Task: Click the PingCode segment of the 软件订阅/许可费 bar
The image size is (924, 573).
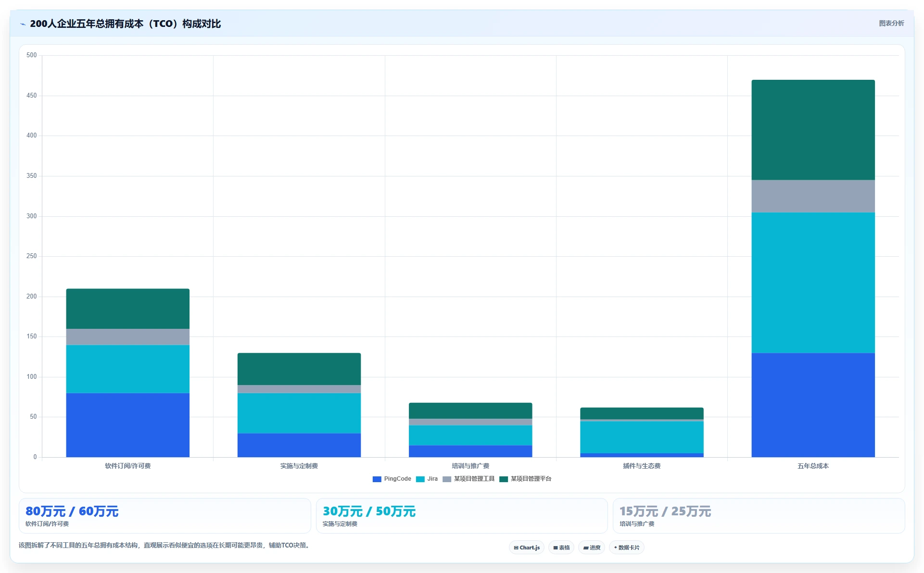Action: pyautogui.click(x=128, y=425)
